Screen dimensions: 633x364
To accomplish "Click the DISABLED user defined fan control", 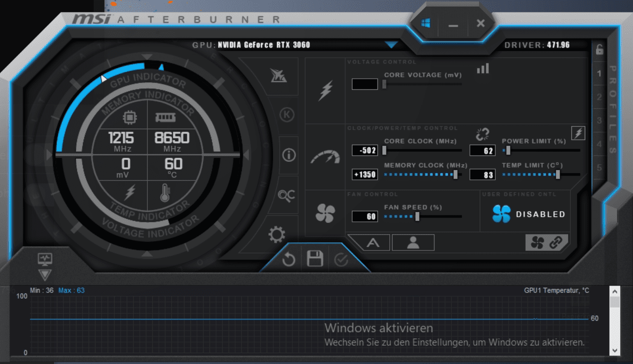I will (529, 214).
